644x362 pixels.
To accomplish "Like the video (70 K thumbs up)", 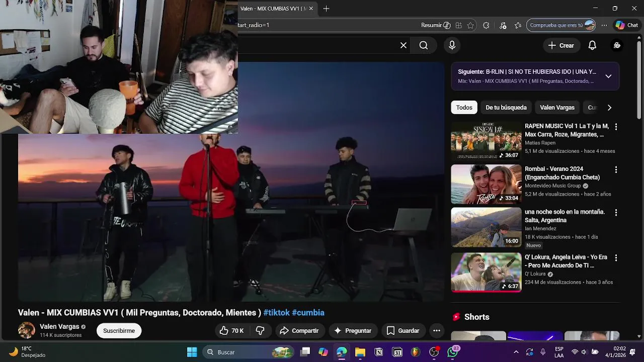I will pos(232,330).
